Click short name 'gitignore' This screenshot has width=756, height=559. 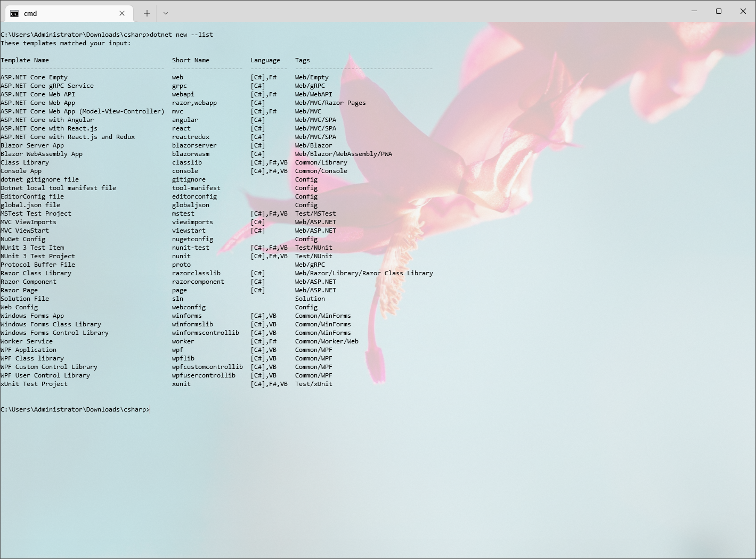click(x=189, y=179)
